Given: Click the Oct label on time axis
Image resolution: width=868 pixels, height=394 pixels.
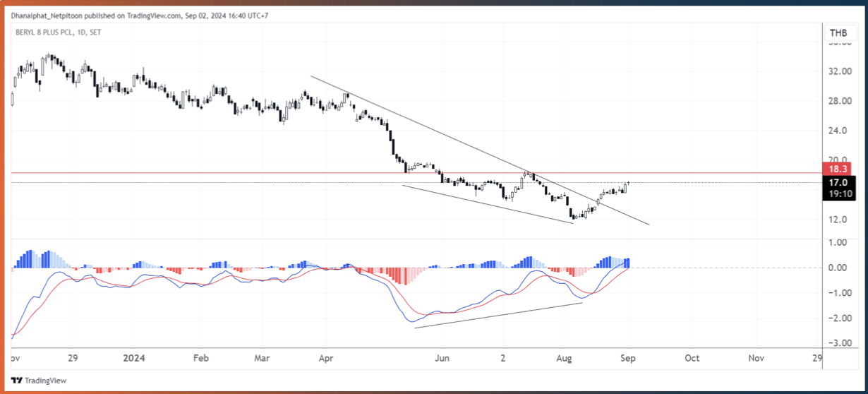Looking at the screenshot, I should coord(692,358).
